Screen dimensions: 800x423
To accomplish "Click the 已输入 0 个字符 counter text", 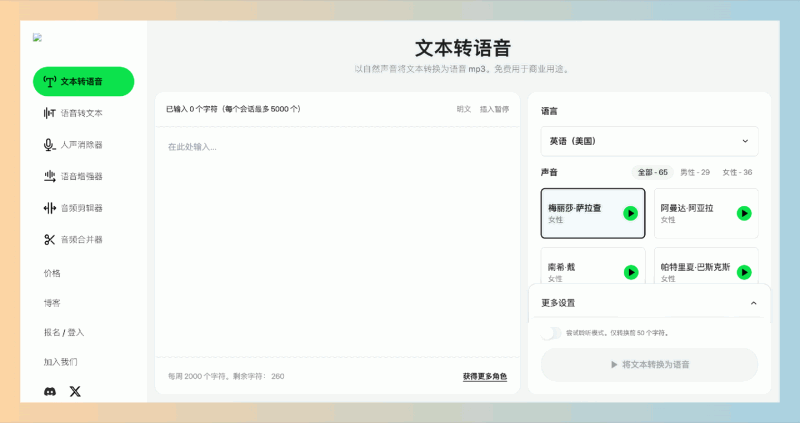I will (233, 109).
